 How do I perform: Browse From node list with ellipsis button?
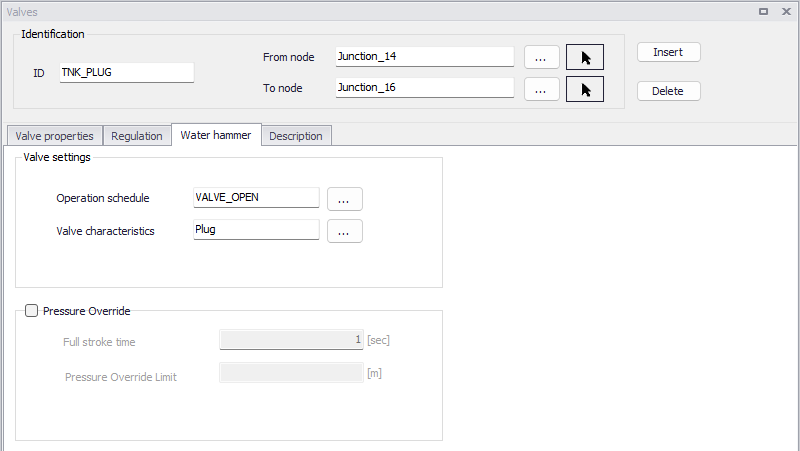[x=541, y=57]
